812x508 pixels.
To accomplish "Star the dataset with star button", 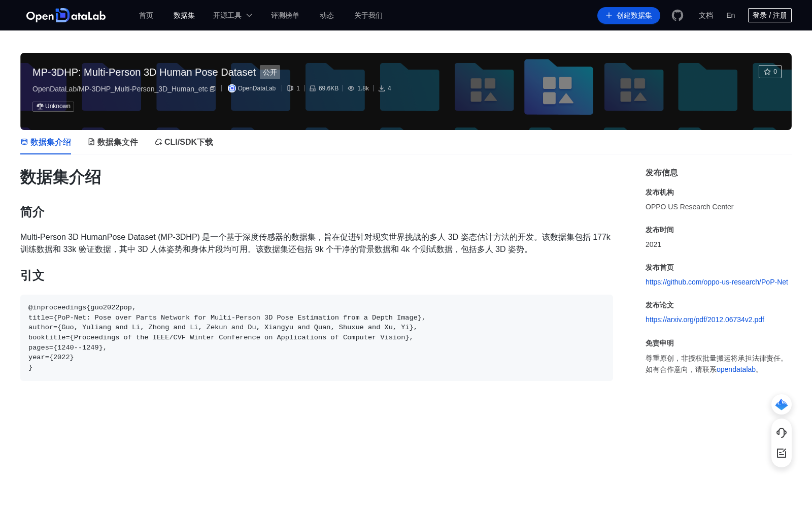I will point(770,72).
